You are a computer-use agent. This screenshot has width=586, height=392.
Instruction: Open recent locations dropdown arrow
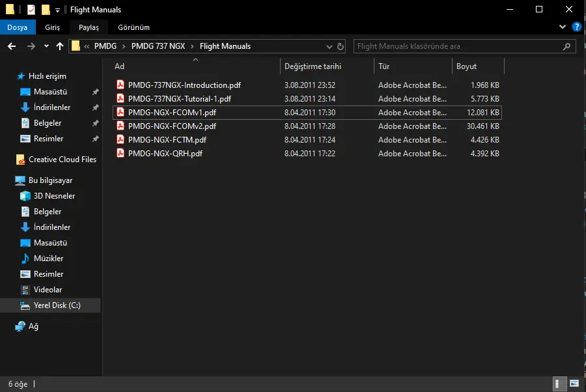coord(46,46)
